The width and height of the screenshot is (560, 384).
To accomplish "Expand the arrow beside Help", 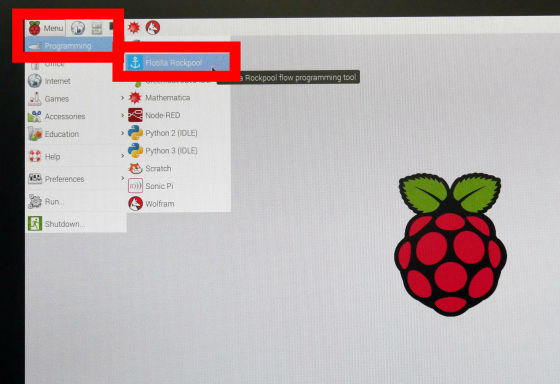I will (122, 156).
